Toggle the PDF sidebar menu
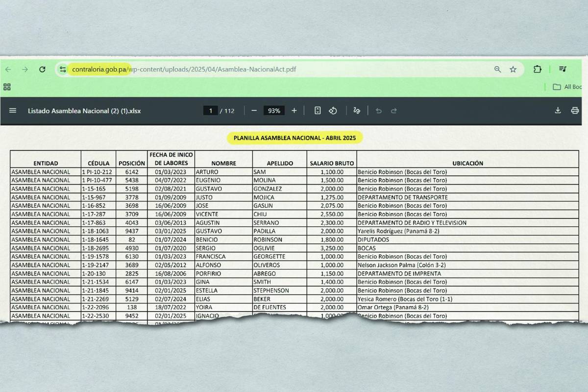The width and height of the screenshot is (588, 392). tap(13, 111)
